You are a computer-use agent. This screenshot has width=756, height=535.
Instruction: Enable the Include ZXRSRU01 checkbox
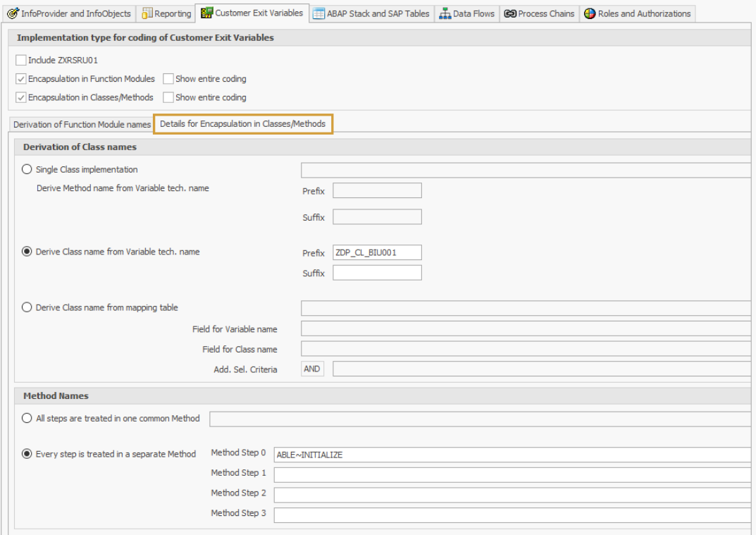click(21, 61)
